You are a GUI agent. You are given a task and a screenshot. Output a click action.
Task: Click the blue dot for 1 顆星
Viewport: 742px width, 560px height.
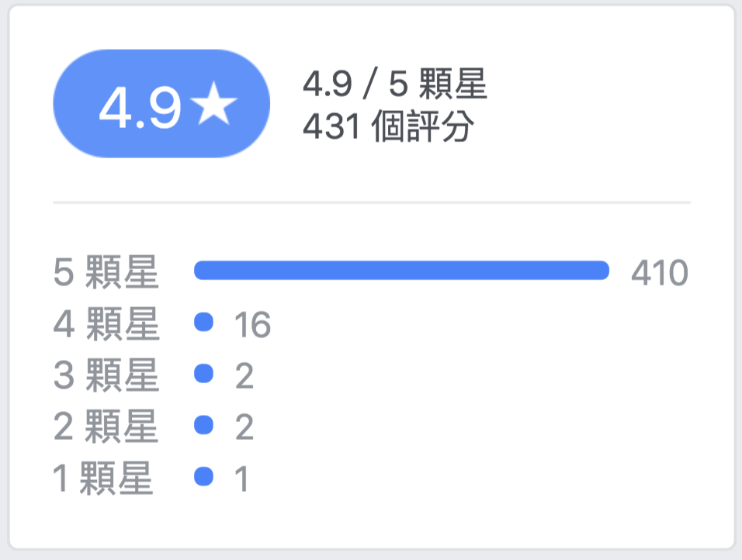(x=204, y=476)
